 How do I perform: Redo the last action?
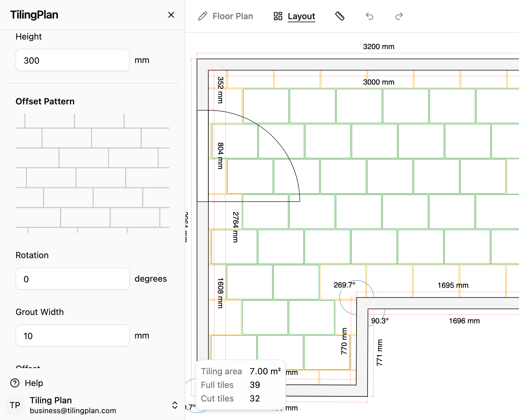[x=399, y=16]
